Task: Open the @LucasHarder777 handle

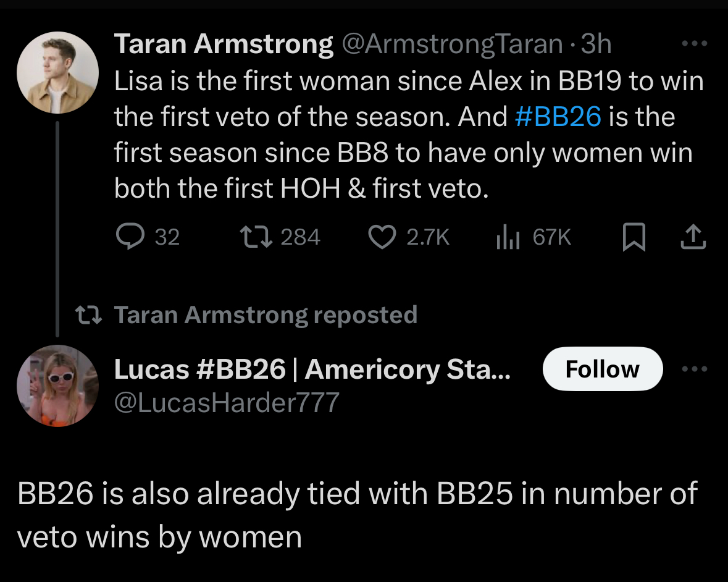Action: pyautogui.click(x=227, y=402)
